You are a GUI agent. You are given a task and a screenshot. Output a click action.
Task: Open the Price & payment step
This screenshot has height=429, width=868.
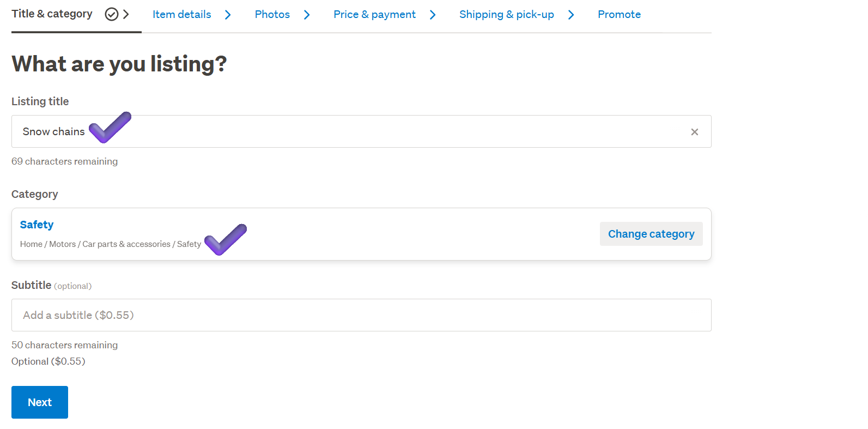click(374, 15)
